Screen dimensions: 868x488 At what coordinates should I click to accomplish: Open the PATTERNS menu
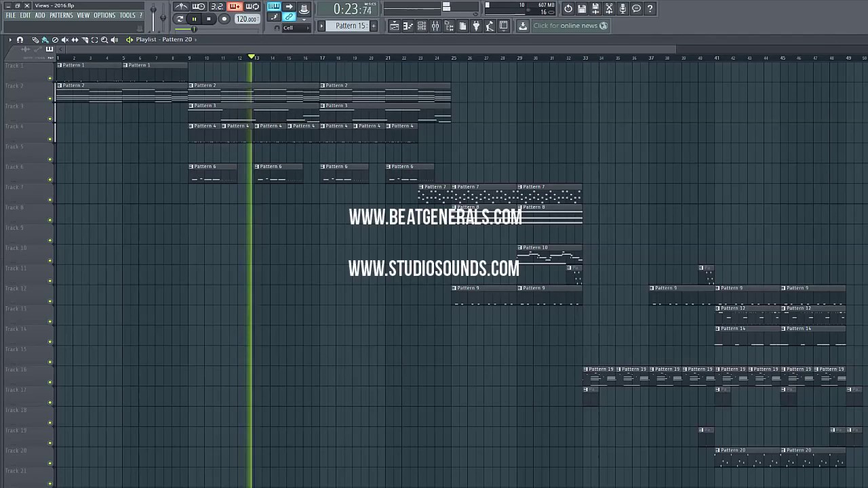click(61, 16)
